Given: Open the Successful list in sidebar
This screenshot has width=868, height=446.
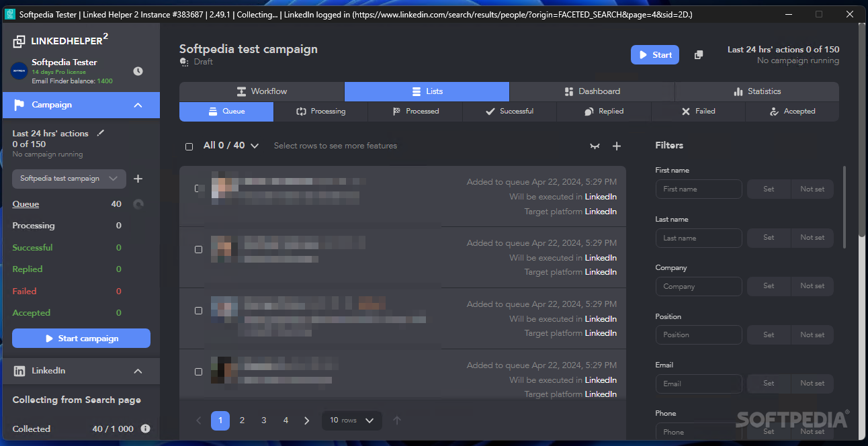Looking at the screenshot, I should click(32, 248).
